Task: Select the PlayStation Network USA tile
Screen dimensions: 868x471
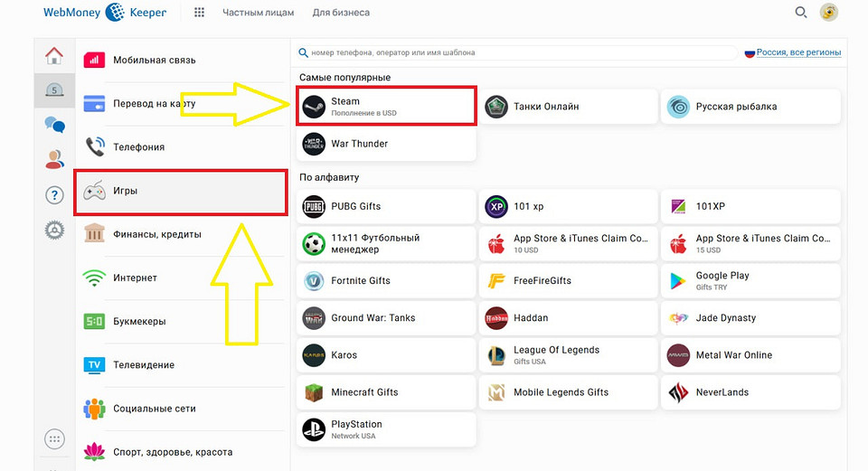Action: tap(386, 429)
